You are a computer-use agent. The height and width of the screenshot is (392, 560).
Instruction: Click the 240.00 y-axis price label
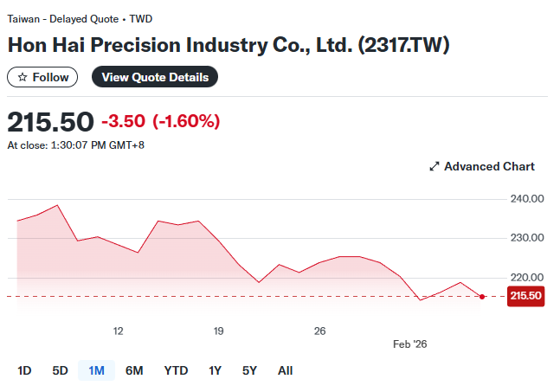coord(527,199)
